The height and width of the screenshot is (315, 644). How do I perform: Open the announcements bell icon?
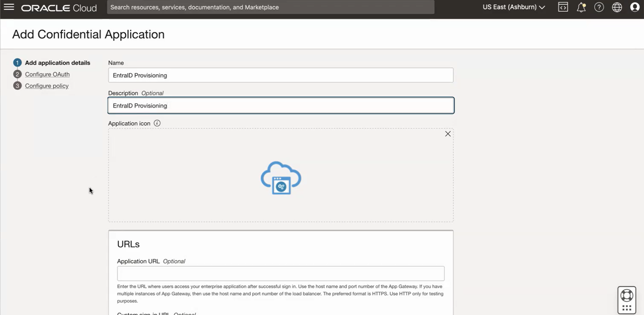[581, 7]
